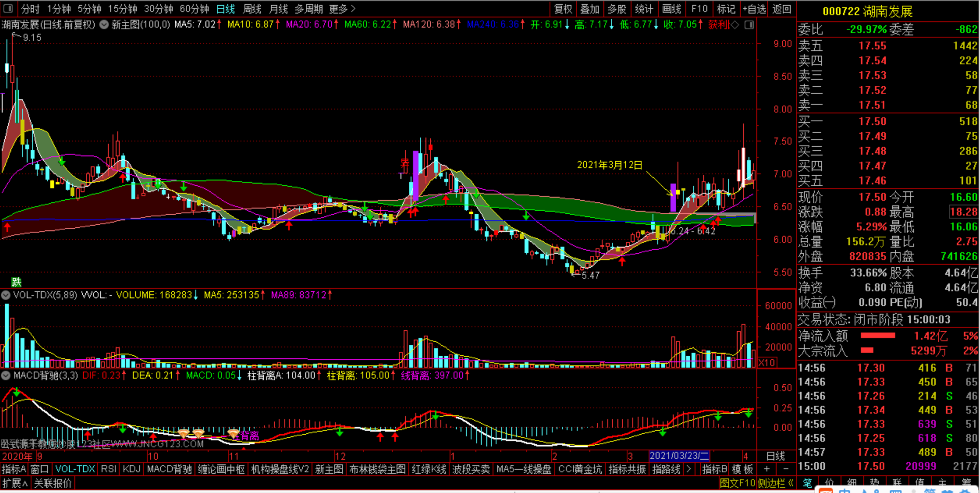
Task: Click the 跌 marker on the chart
Action: click(x=16, y=282)
